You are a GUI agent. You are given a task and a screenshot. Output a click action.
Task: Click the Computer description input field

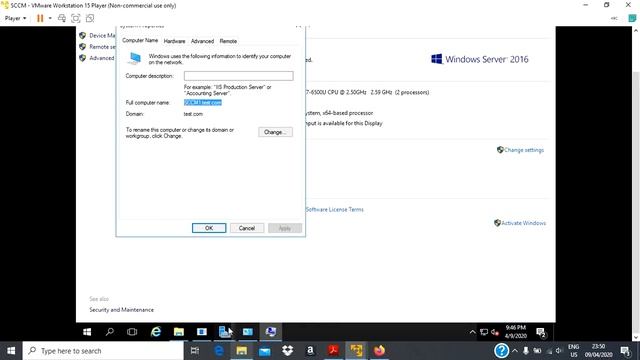coord(238,76)
